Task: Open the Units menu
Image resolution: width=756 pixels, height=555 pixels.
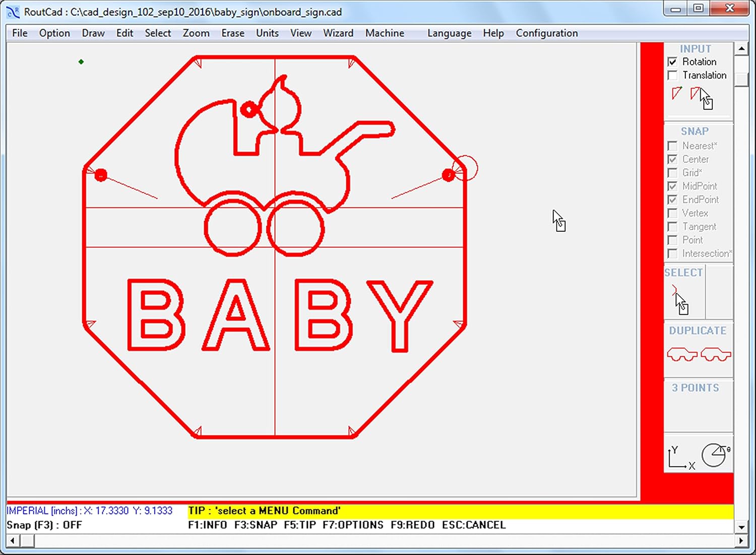Action: pos(267,33)
